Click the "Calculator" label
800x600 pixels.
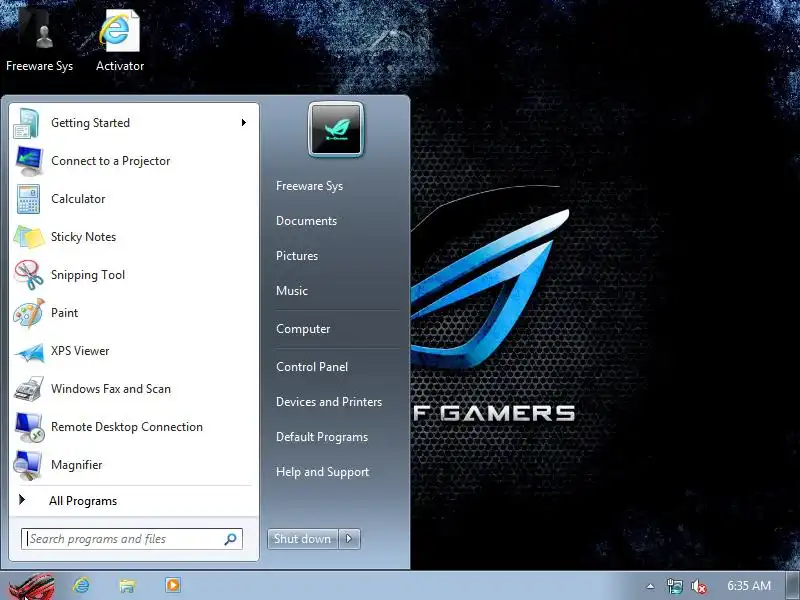coord(78,199)
